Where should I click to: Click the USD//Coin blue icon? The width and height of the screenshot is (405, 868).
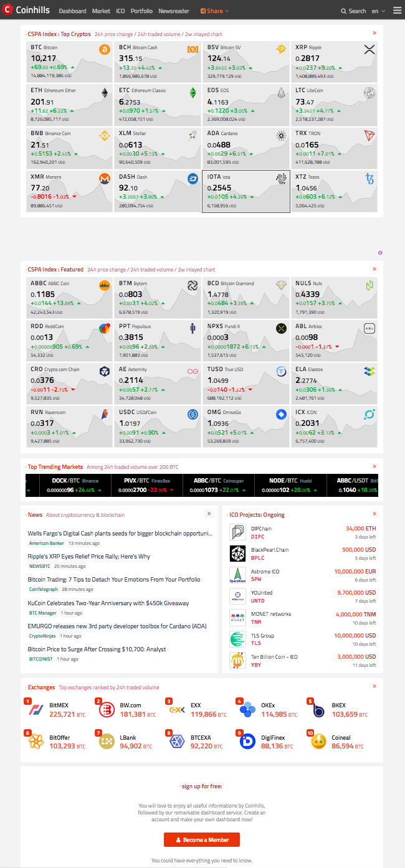coord(193,414)
